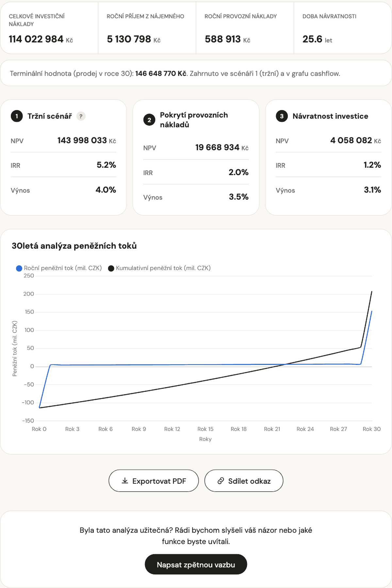
Task: Select the NPV value 19 668 934
Action: pos(217,148)
